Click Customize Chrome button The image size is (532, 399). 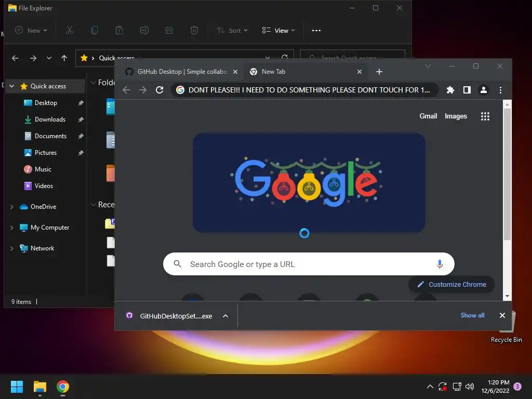[451, 284]
